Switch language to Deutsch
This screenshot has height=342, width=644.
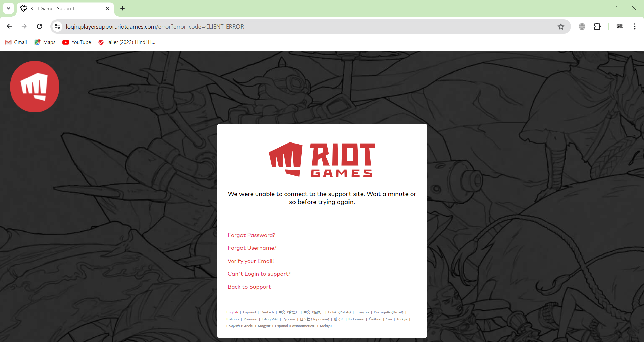(x=267, y=312)
